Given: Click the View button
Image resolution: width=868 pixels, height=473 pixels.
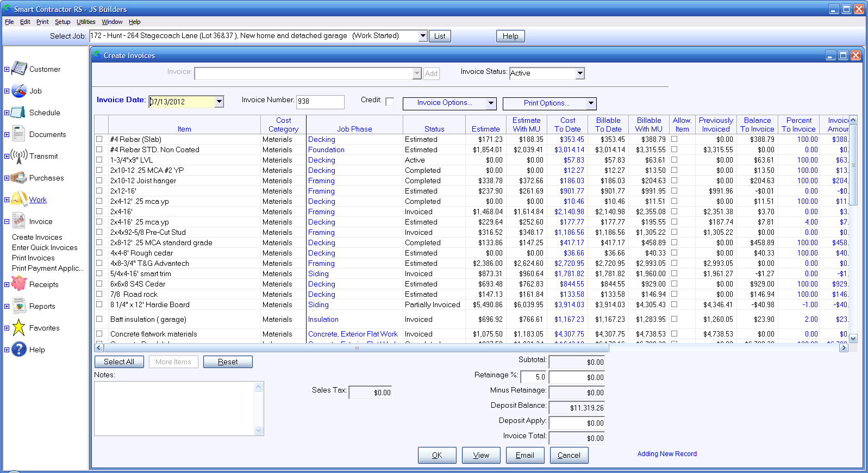Looking at the screenshot, I should (481, 455).
